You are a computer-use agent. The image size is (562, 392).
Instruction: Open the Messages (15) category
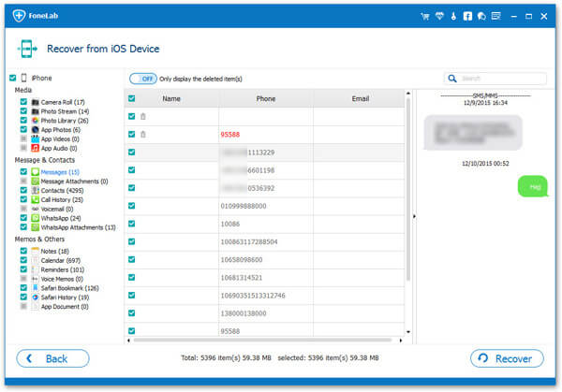60,172
